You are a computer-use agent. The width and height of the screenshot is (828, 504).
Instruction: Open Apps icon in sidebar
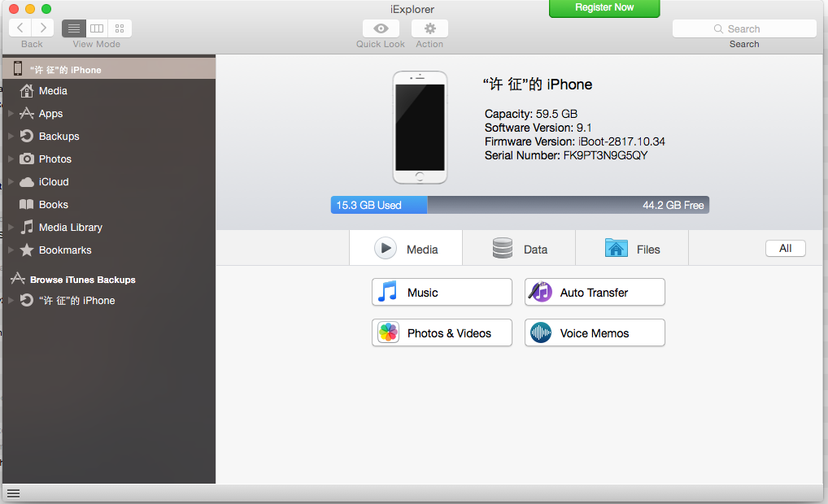click(26, 114)
